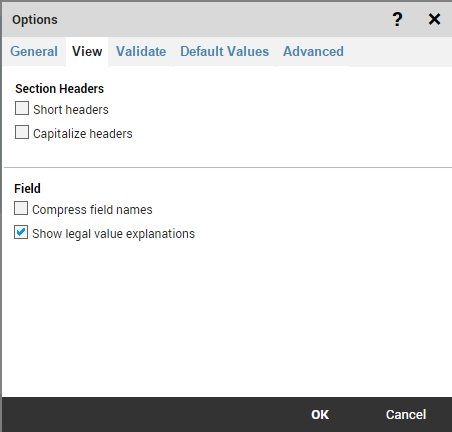Confirm settings with the OK button
This screenshot has width=452, height=432.
[x=320, y=415]
